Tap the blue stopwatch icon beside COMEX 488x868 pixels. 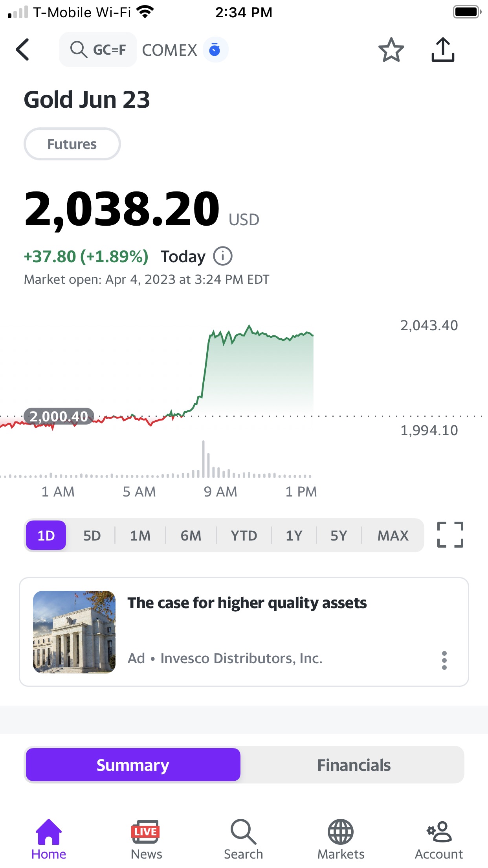pyautogui.click(x=215, y=50)
